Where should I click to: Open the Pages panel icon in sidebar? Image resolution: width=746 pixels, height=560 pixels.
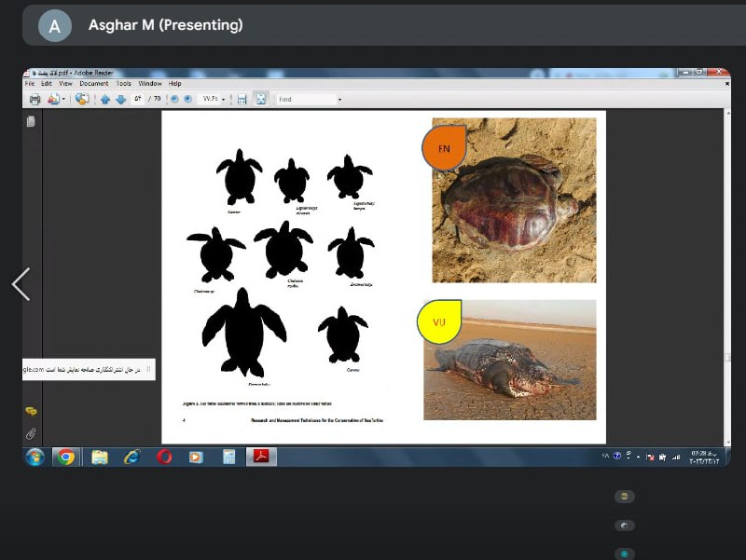click(x=31, y=122)
